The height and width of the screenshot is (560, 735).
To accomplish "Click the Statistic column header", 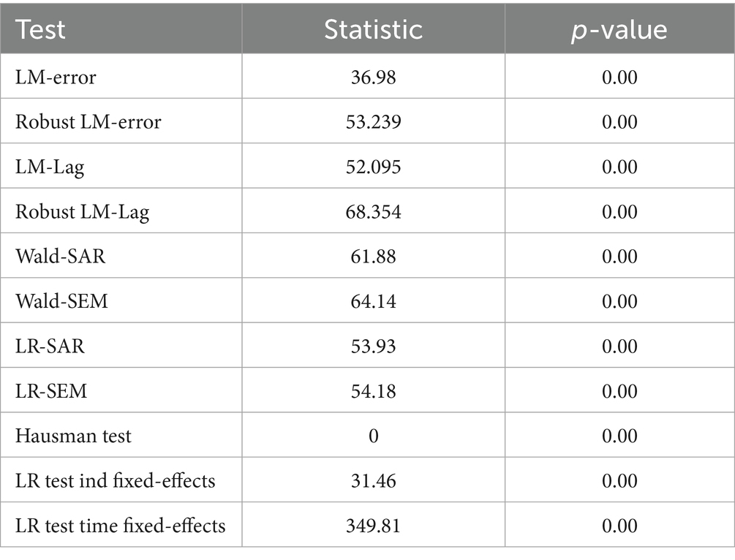I will coord(373,29).
